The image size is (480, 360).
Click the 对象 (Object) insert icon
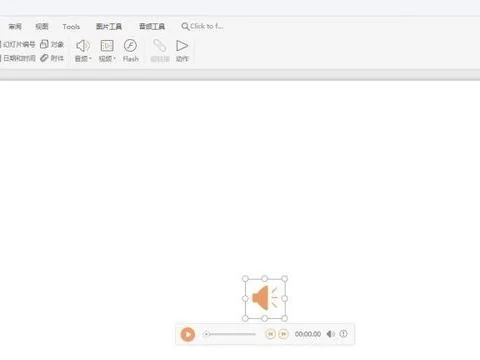coord(44,44)
